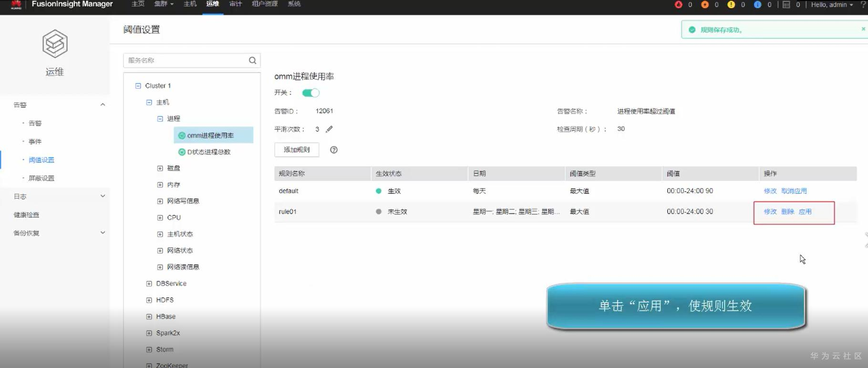This screenshot has width=868, height=368.
Task: Expand the 主机状态 tree node
Action: click(160, 234)
